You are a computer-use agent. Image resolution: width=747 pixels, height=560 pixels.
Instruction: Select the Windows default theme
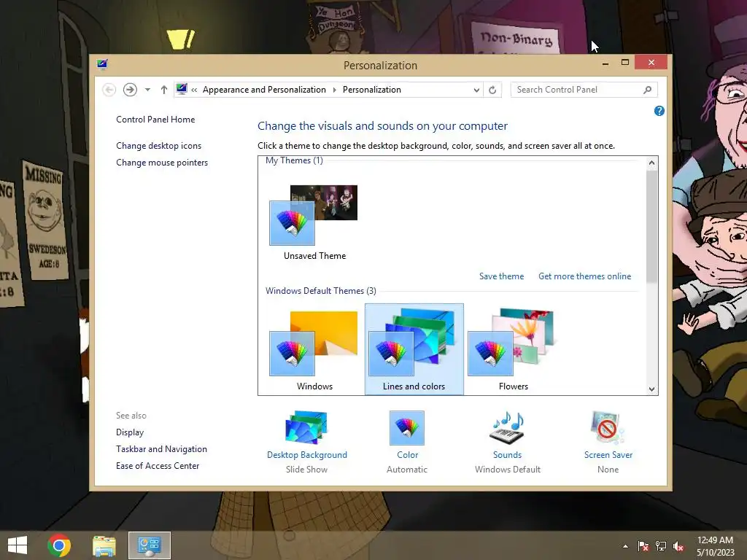pos(314,351)
